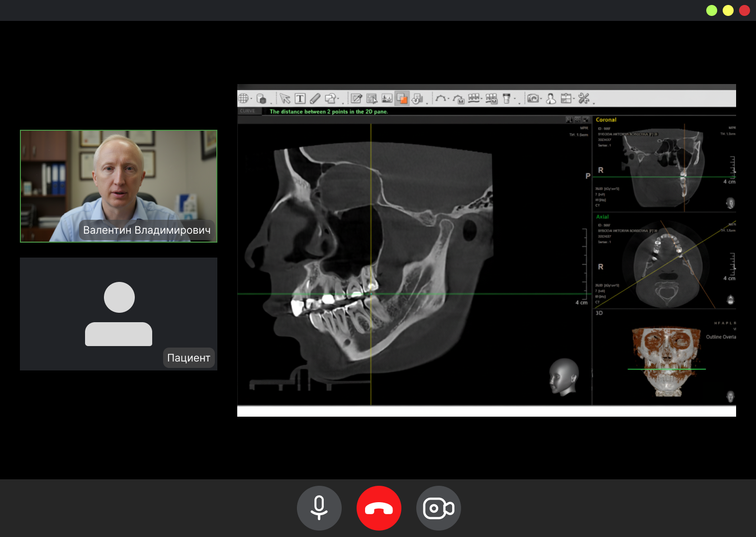Click the wrench and screwdriver settings icon

click(583, 98)
